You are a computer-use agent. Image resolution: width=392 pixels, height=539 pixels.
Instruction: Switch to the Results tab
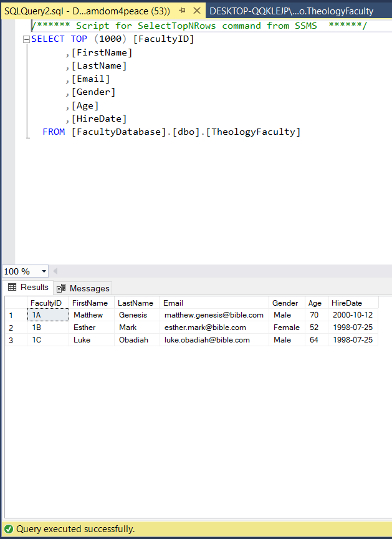click(x=29, y=288)
